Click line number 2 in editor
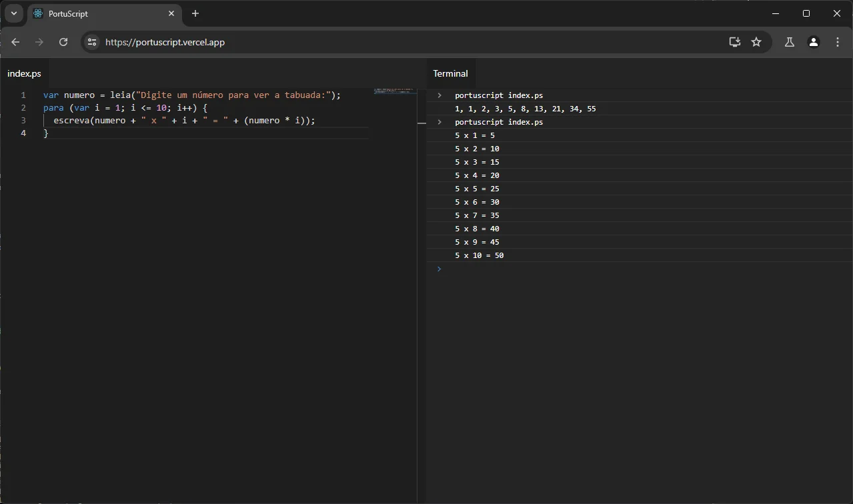This screenshot has height=504, width=853. [x=23, y=108]
